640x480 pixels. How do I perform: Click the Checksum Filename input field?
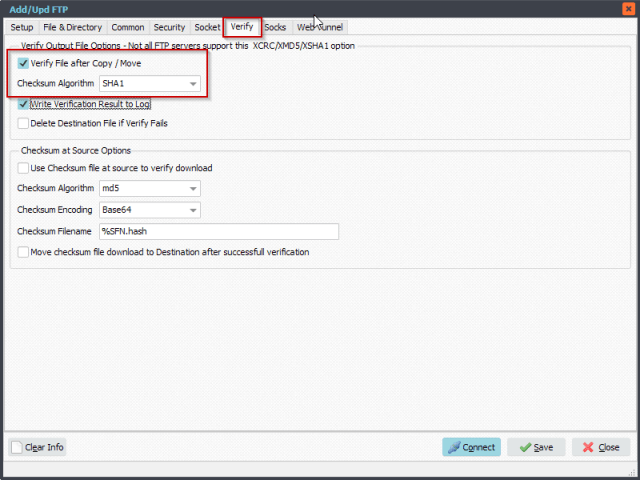(219, 231)
